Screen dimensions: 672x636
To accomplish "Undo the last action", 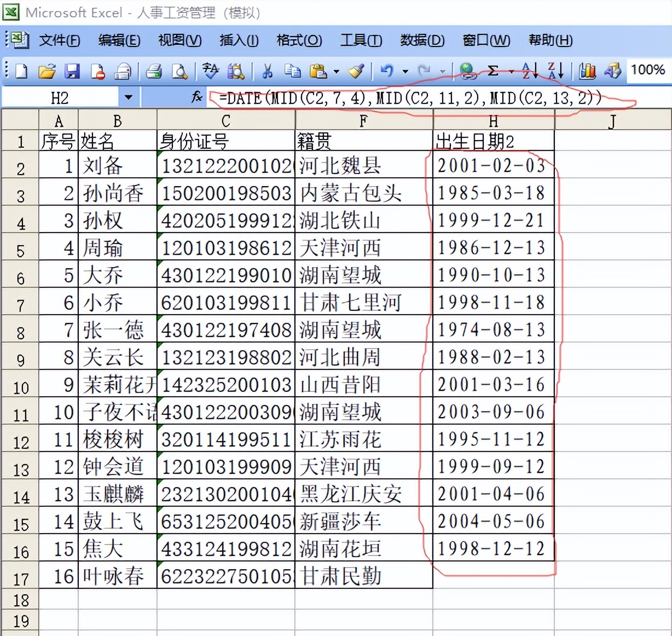I will [x=386, y=71].
